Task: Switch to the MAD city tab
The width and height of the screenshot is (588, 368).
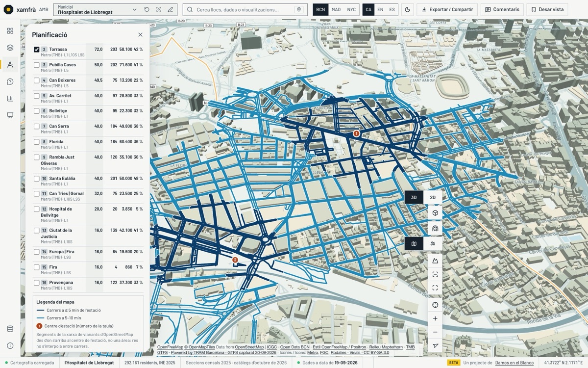Action: coord(336,9)
